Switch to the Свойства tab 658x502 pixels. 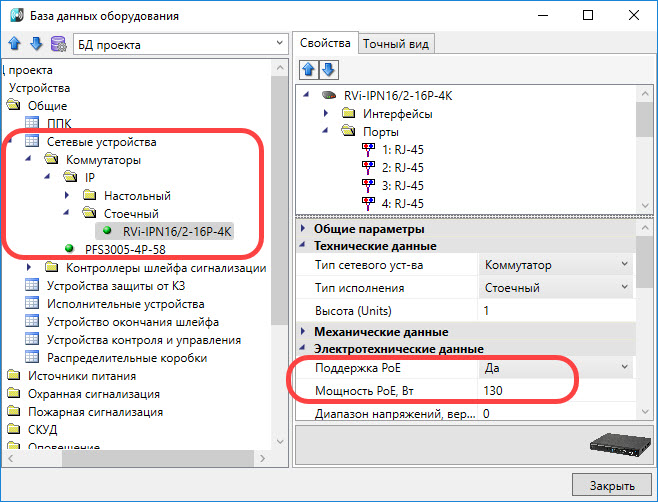tap(325, 43)
